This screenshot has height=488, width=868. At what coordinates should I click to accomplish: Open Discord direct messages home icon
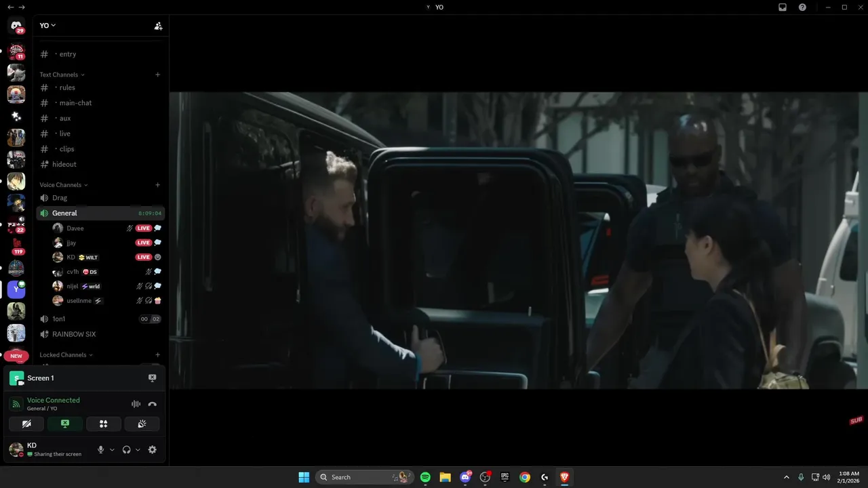tap(16, 25)
